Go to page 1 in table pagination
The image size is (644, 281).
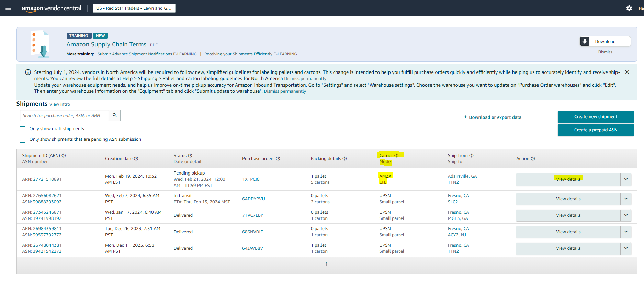(326, 264)
